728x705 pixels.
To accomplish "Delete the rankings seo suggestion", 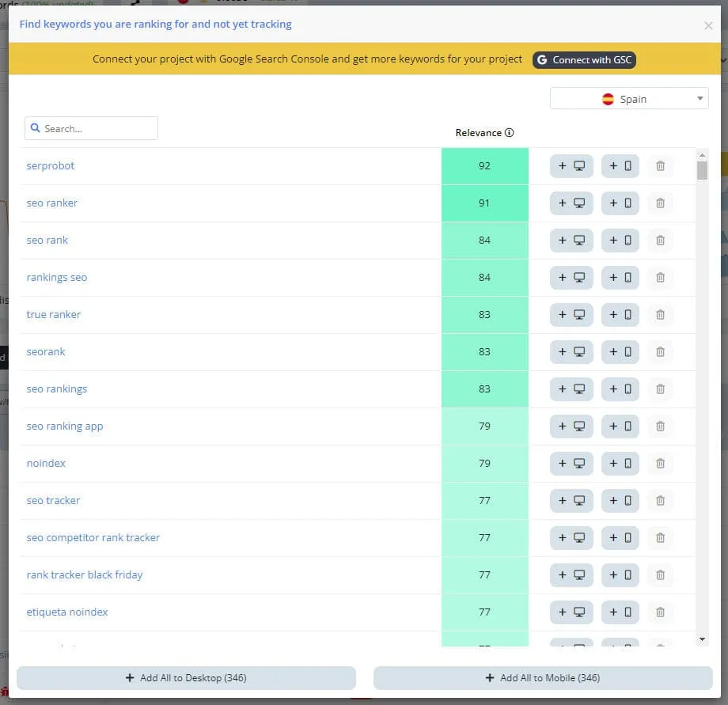I will 660,278.
